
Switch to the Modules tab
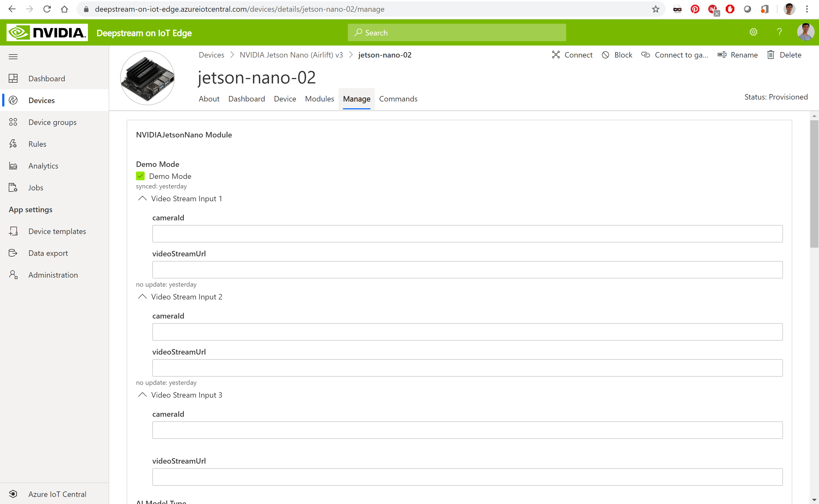[319, 99]
